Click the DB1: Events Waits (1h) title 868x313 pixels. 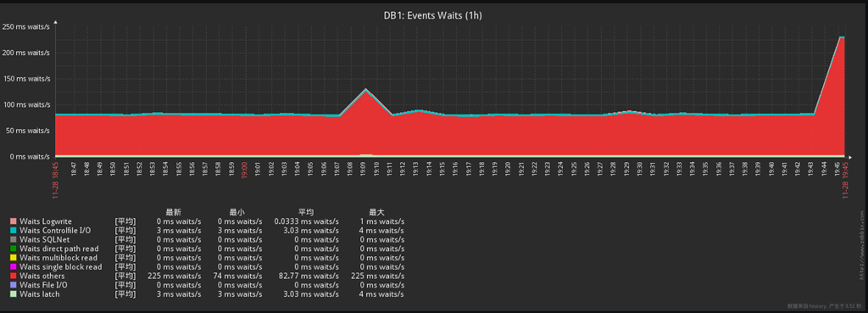pyautogui.click(x=433, y=15)
